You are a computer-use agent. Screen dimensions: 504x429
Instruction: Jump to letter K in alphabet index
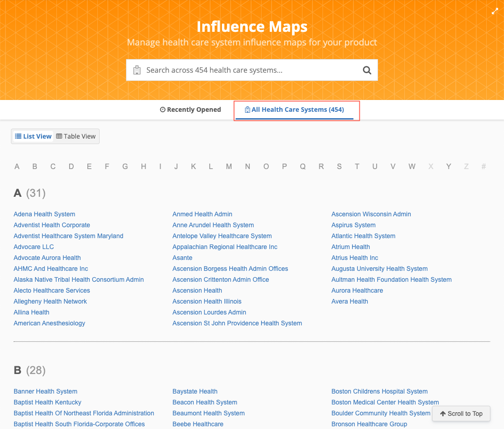point(193,166)
